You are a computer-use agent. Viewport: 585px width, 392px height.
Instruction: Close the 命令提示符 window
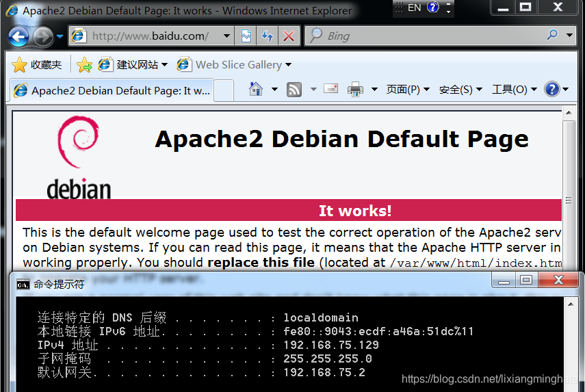558,280
